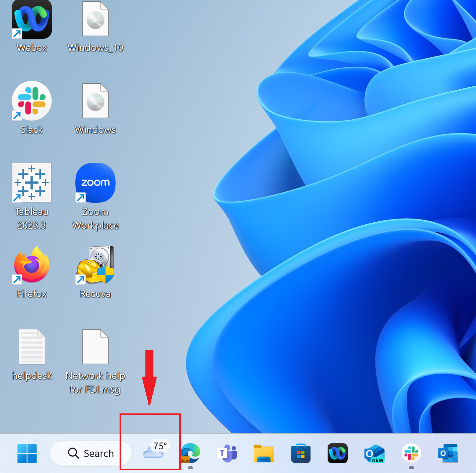Image resolution: width=476 pixels, height=473 pixels.
Task: Open the Windows Start menu
Action: tap(27, 454)
